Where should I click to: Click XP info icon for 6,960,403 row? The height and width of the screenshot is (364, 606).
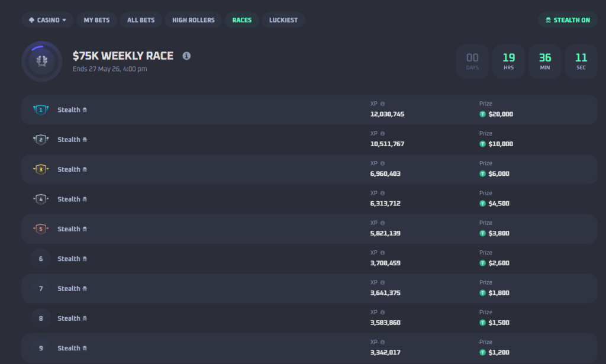click(x=383, y=163)
